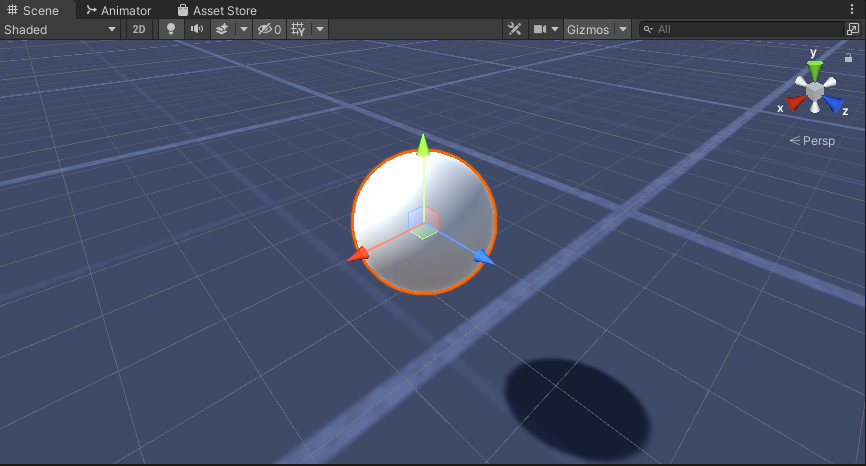Screen dimensions: 866x466
Task: Toggle scene lighting with the lightbulb icon
Action: click(x=171, y=29)
